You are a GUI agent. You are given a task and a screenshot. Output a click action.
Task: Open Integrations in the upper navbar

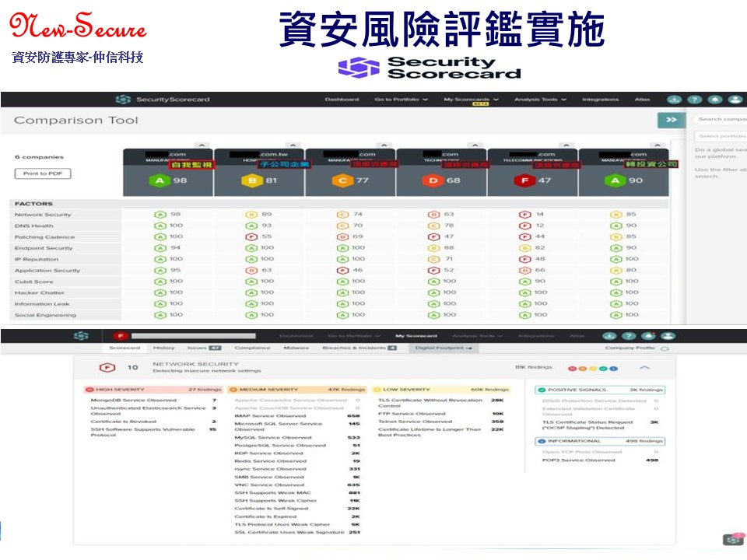[x=600, y=100]
